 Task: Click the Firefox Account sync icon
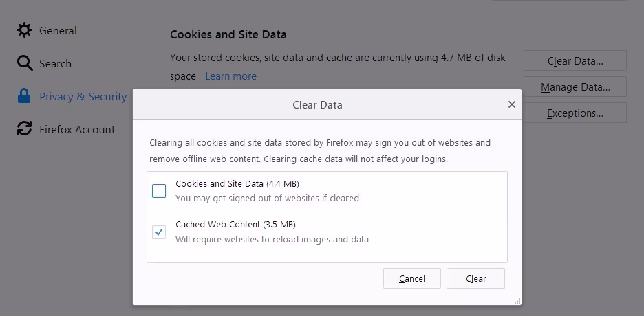coord(25,129)
